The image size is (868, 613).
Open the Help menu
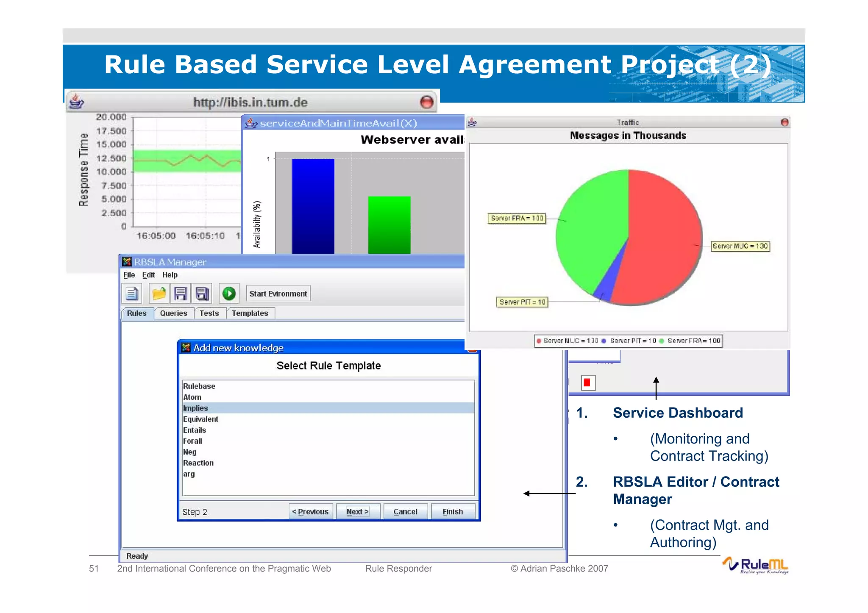click(170, 275)
